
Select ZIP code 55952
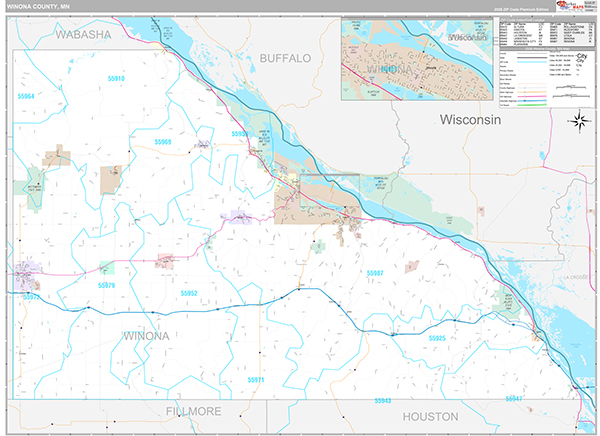[189, 293]
